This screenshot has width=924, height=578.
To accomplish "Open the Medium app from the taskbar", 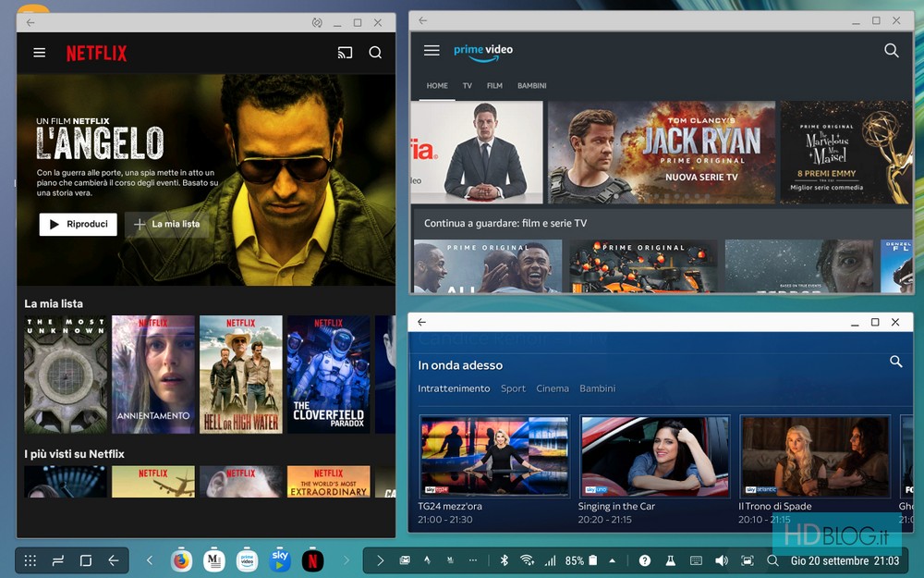I will [x=214, y=560].
